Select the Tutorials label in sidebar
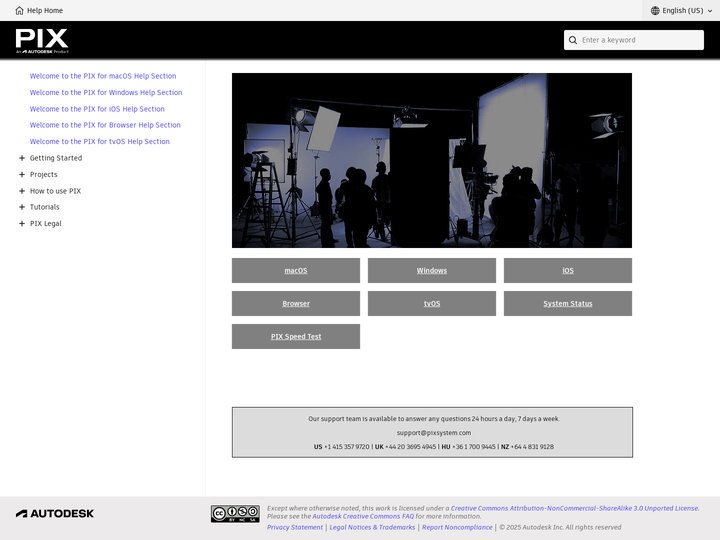 pos(45,207)
